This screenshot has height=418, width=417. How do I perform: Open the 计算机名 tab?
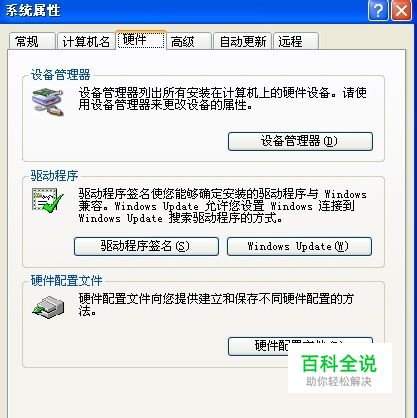pos(86,42)
